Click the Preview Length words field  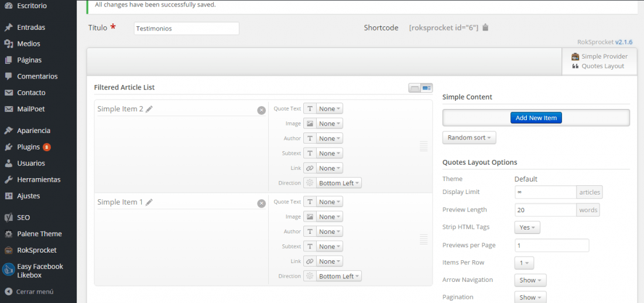click(546, 210)
